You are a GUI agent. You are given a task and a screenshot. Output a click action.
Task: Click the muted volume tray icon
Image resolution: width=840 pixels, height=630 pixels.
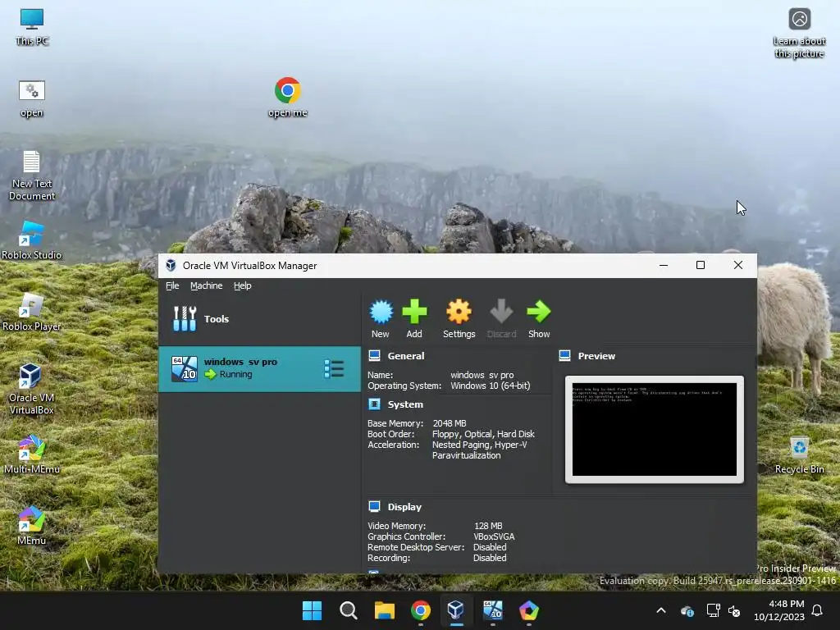click(x=734, y=610)
